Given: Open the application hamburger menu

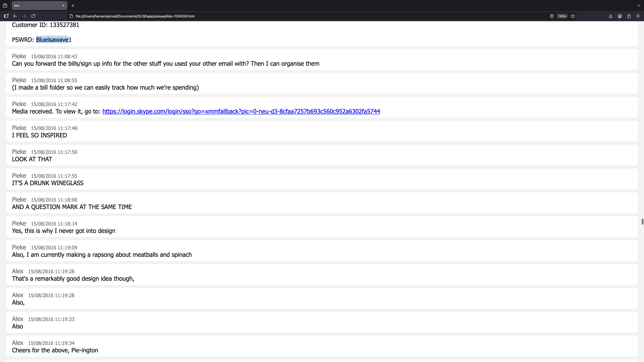Looking at the screenshot, I should pos(638,16).
